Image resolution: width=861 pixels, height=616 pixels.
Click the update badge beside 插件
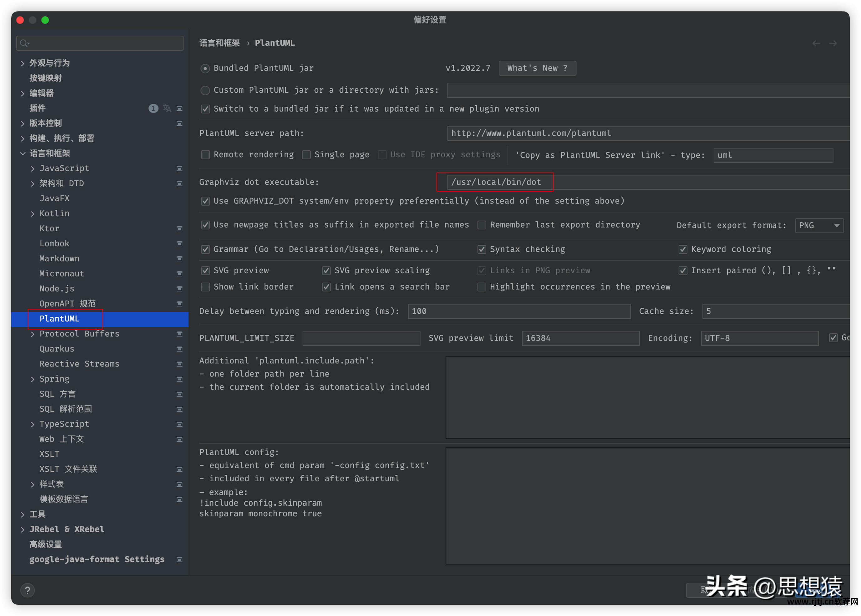(153, 108)
